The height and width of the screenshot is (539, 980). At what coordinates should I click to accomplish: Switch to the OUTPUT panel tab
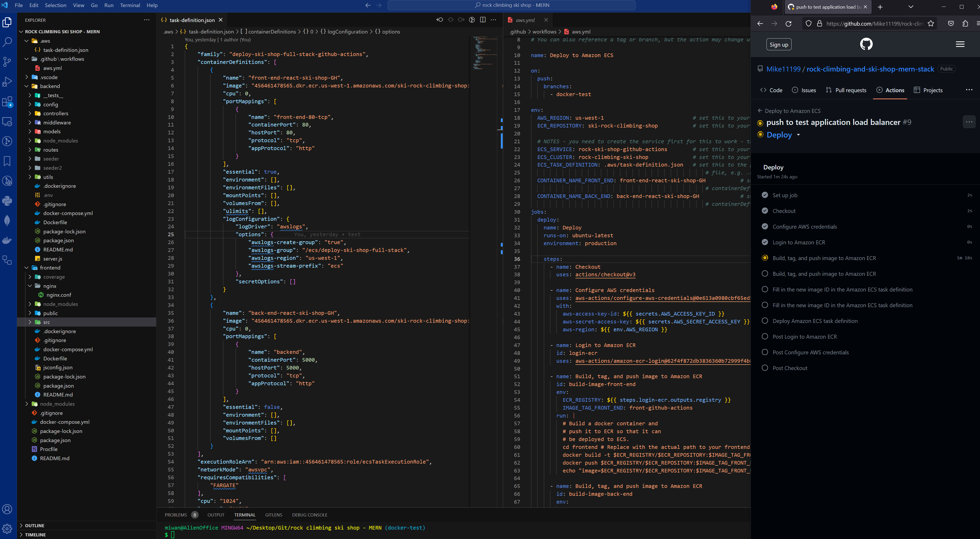click(x=216, y=515)
